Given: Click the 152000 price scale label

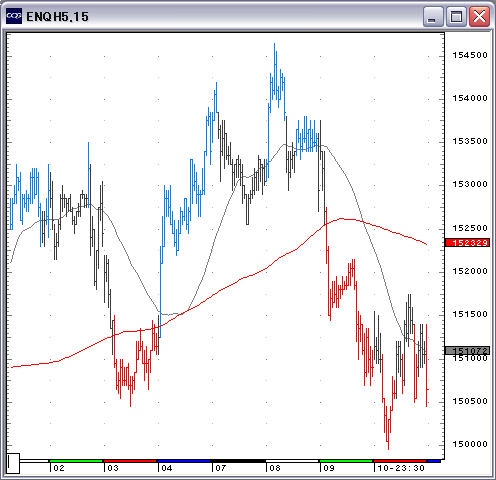Looking at the screenshot, I should click(x=470, y=271).
